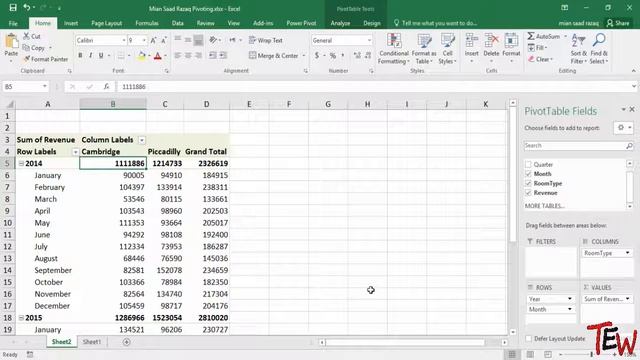The height and width of the screenshot is (360, 640).
Task: Open the number format General dropdown
Action: (369, 40)
